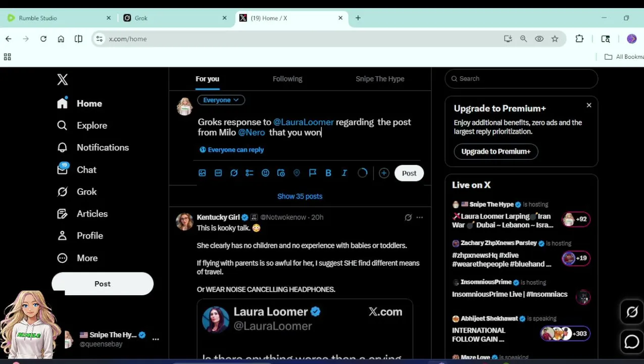
Task: Click the Upgrade to Premium+ button
Action: 496,151
